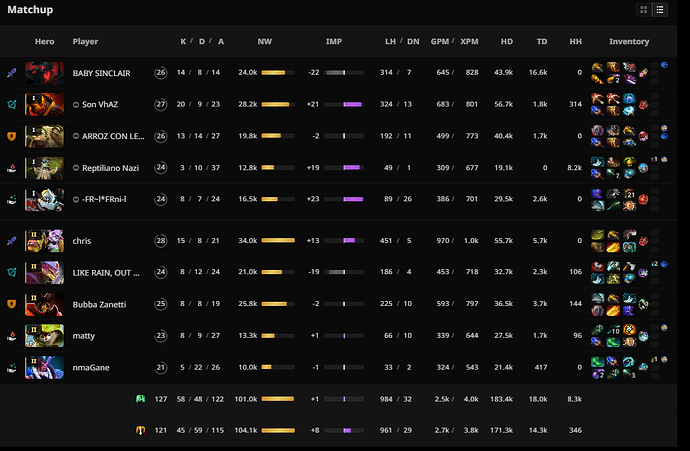Click level 25 badge for Bubba Zanetti
Viewport: 690px width, 451px height.
161,304
